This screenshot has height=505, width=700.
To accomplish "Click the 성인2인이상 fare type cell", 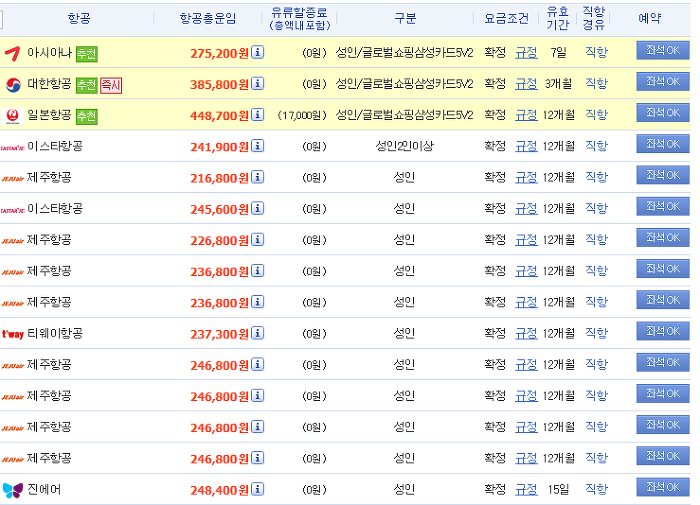I will tap(404, 146).
